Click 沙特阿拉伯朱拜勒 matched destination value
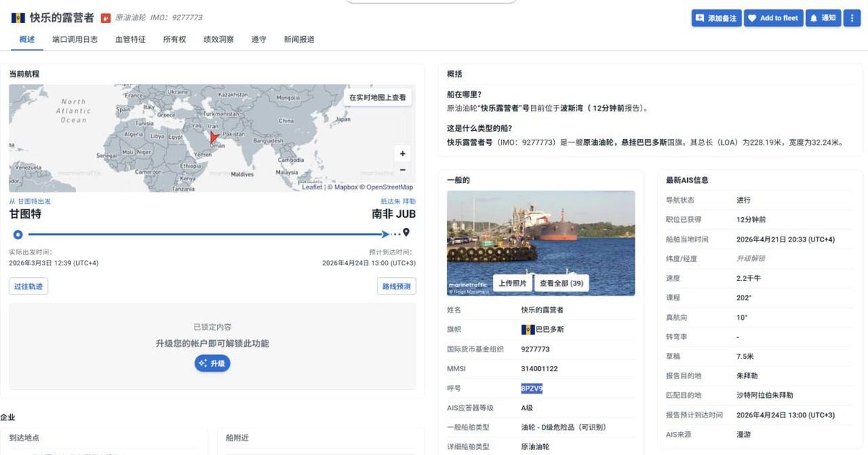The width and height of the screenshot is (868, 455). [765, 395]
